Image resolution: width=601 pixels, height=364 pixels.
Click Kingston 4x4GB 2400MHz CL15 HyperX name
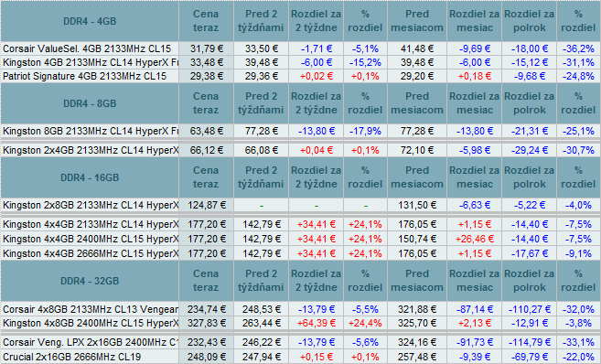90,239
